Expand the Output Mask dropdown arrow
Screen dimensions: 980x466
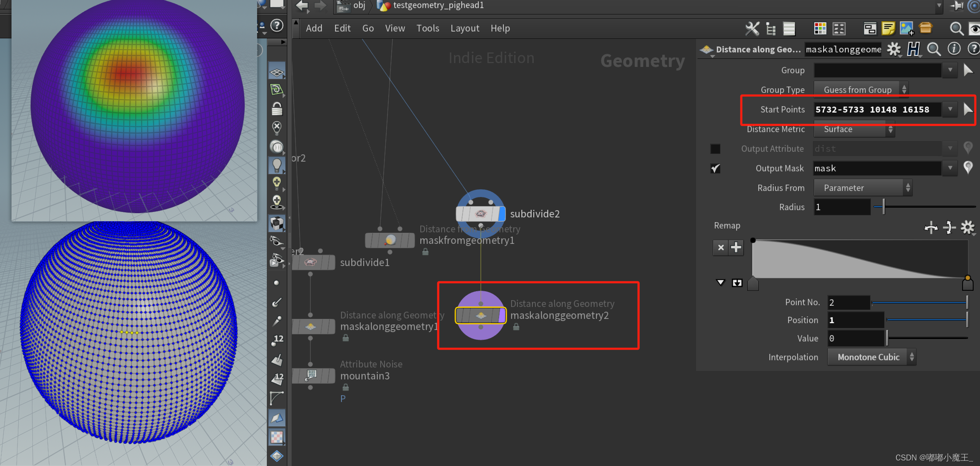coord(950,168)
